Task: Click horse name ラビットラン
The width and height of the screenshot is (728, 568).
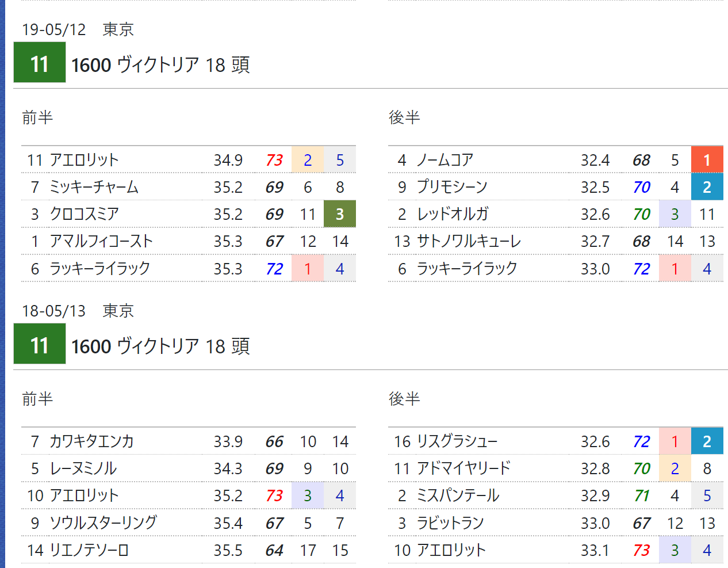Action: (450, 523)
